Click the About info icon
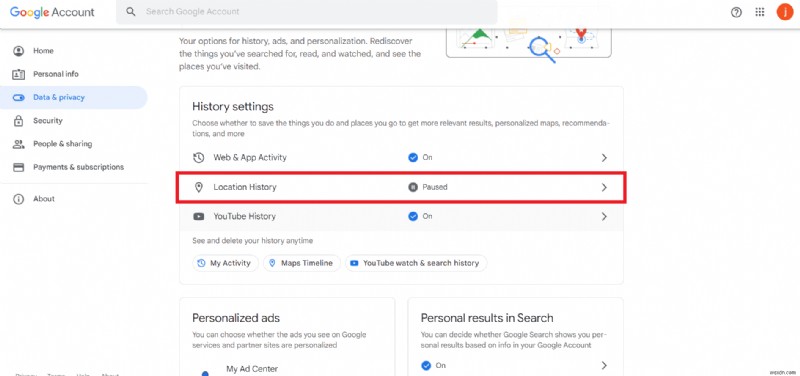Image resolution: width=800 pixels, height=376 pixels. tap(19, 199)
